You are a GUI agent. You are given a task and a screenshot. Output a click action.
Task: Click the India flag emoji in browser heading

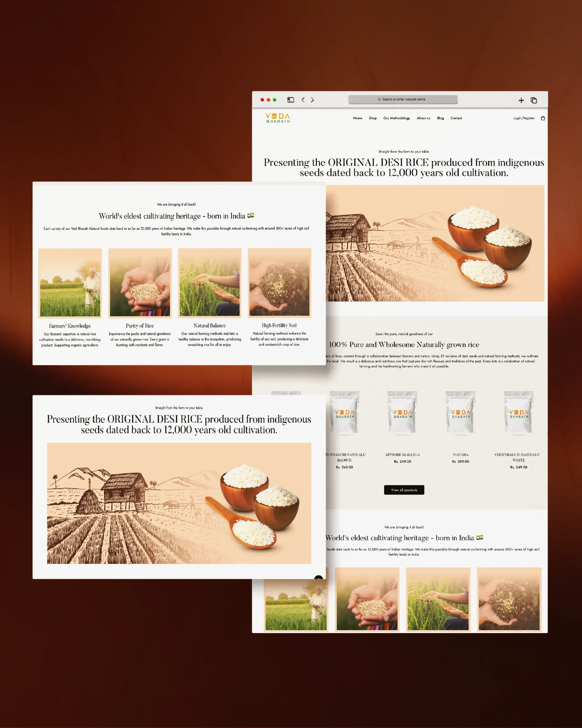tap(480, 537)
